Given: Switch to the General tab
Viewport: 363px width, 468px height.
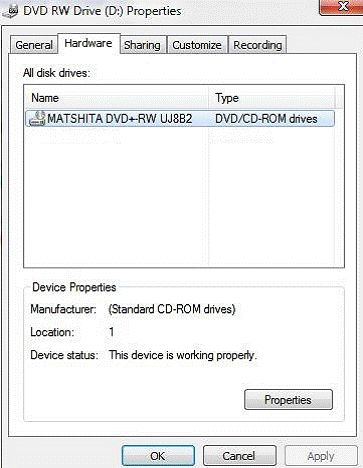Looking at the screenshot, I should (34, 45).
